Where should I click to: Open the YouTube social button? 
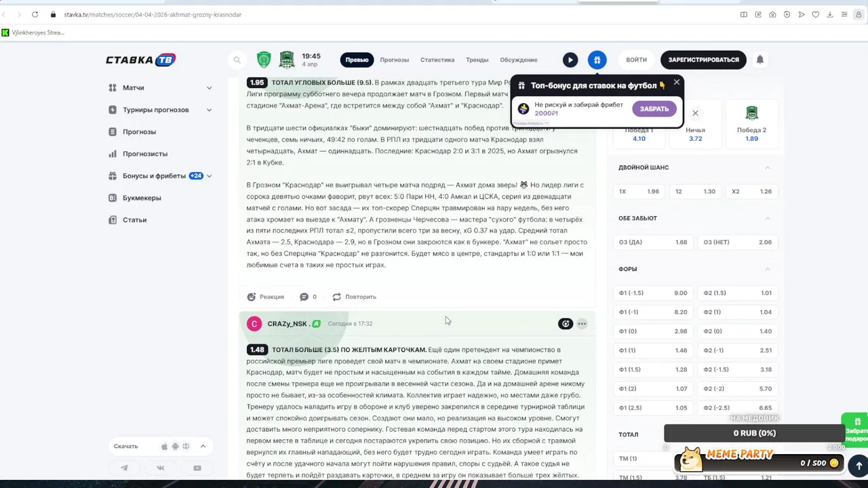coord(197,468)
